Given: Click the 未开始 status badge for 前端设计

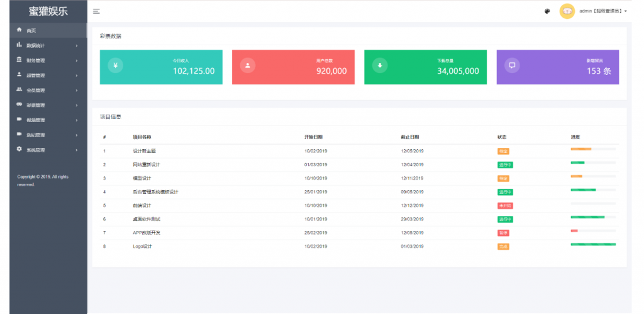Looking at the screenshot, I should point(505,206).
